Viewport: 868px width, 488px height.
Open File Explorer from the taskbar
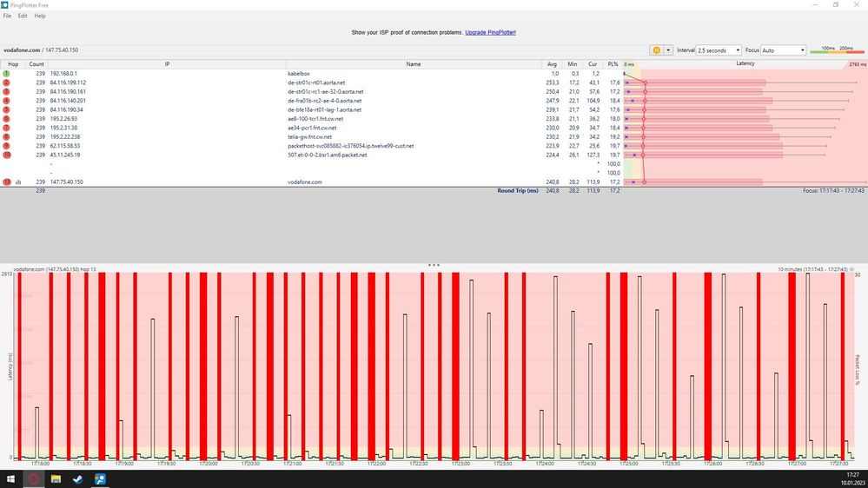(x=56, y=479)
